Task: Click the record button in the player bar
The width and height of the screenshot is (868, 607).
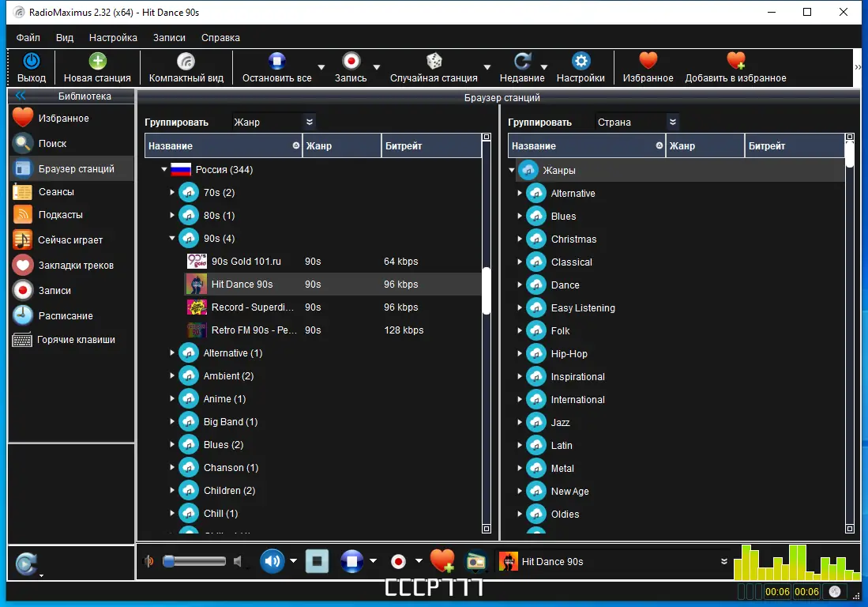Action: pyautogui.click(x=398, y=562)
